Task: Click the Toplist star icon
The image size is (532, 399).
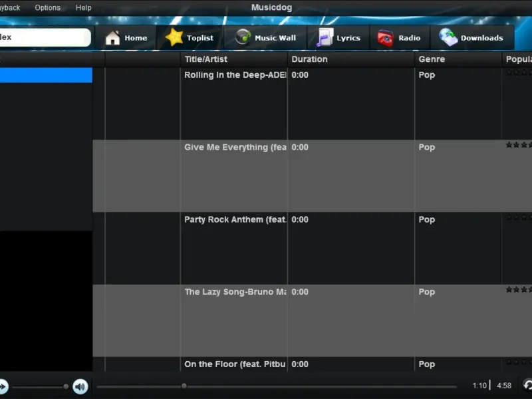Action: click(x=174, y=37)
